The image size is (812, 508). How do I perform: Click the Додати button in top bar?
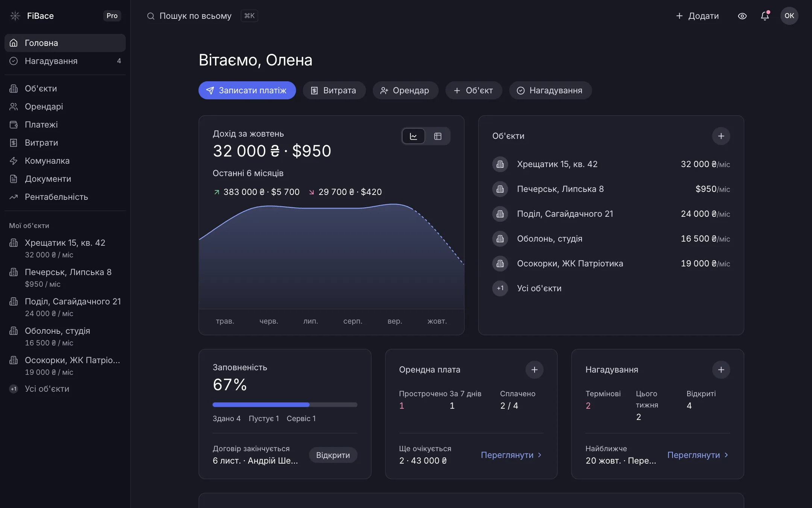[x=697, y=16]
